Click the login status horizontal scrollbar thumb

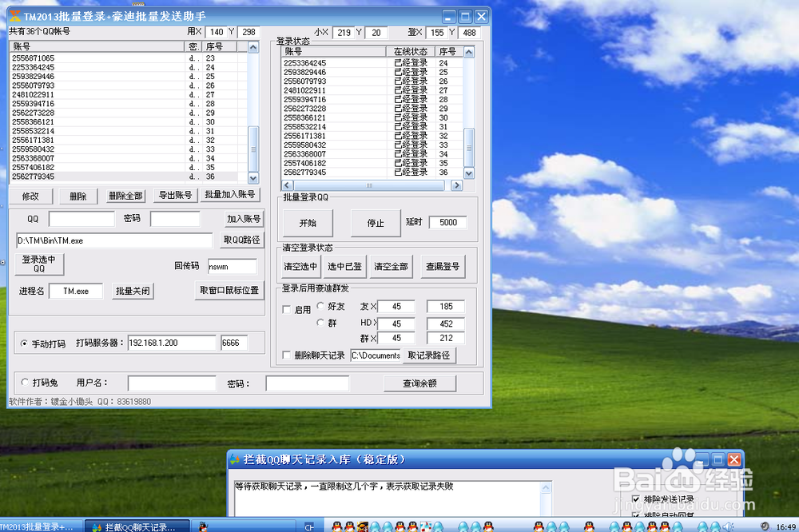[369, 185]
